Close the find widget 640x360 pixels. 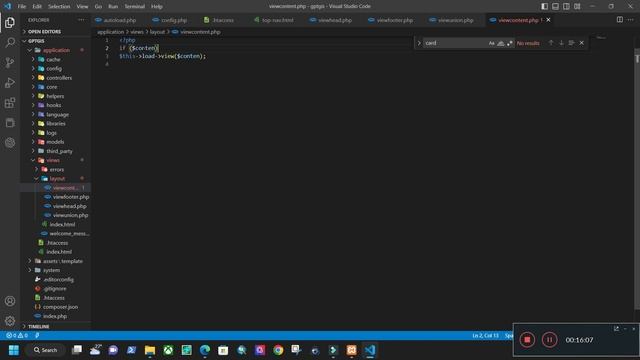[x=582, y=43]
